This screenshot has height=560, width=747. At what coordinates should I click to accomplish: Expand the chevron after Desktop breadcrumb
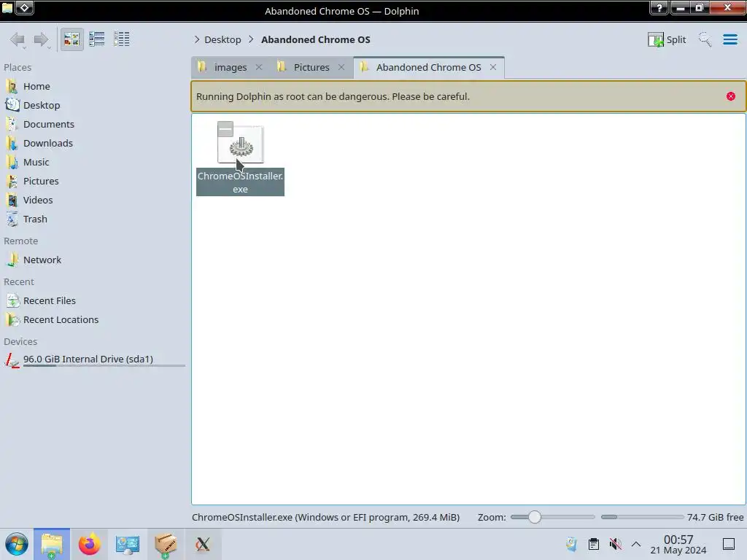251,39
